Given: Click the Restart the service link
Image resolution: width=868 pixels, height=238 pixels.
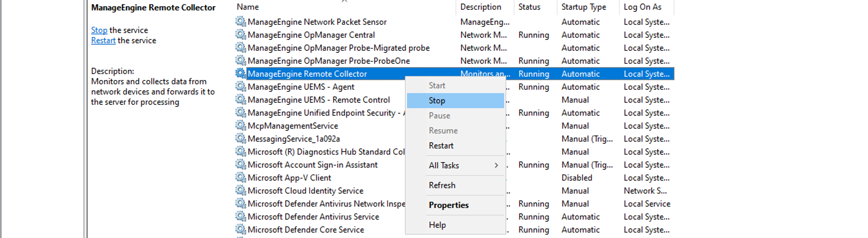Looking at the screenshot, I should (103, 40).
